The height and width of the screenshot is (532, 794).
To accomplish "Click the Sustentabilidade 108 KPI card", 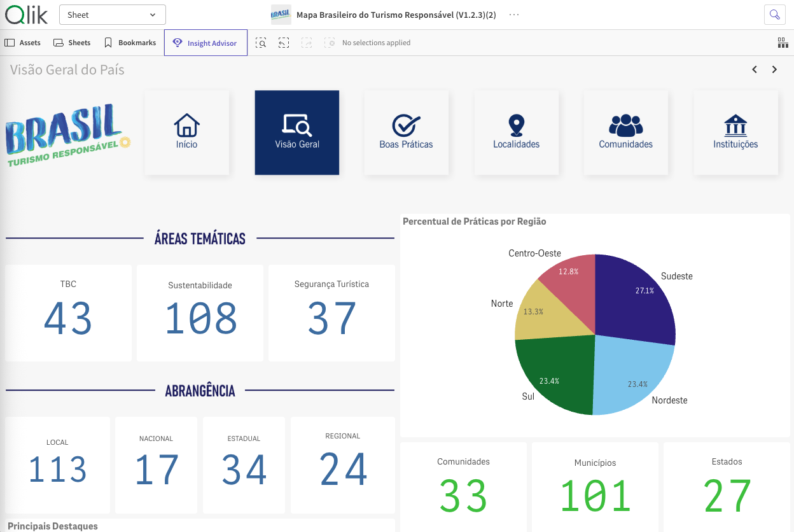I will (x=200, y=313).
